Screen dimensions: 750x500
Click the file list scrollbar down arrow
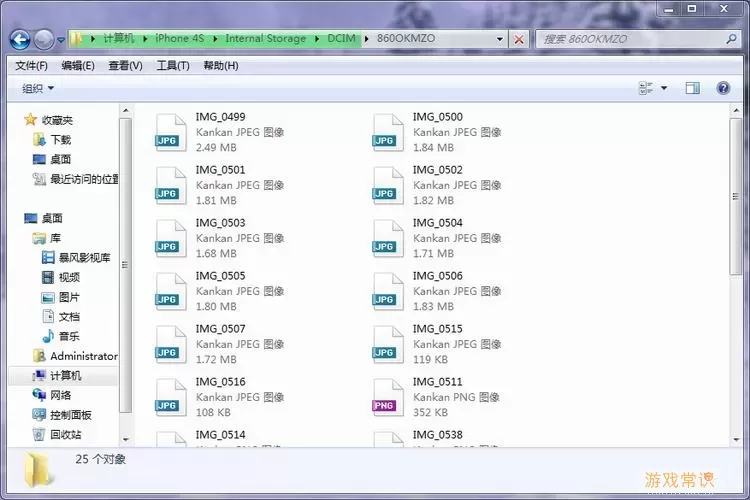click(x=736, y=440)
